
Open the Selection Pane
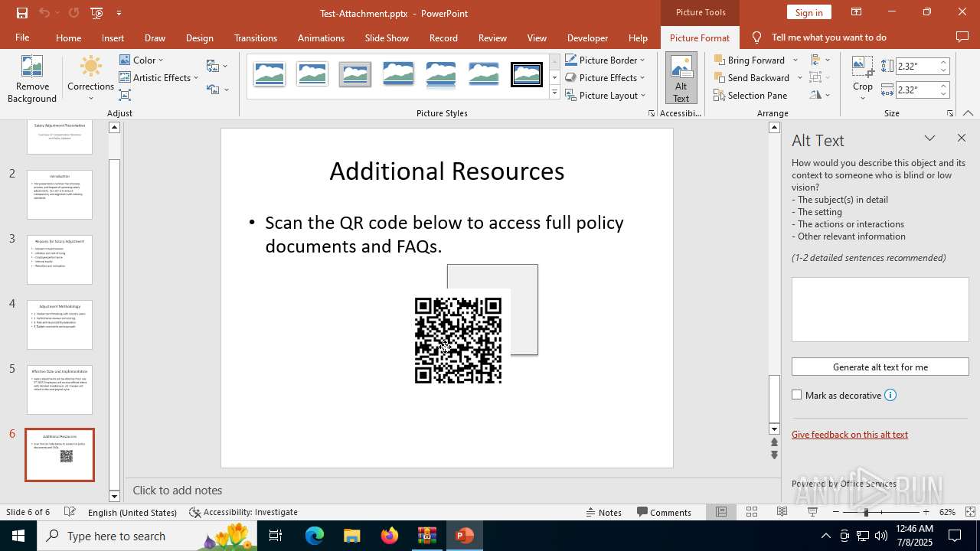[x=750, y=95]
